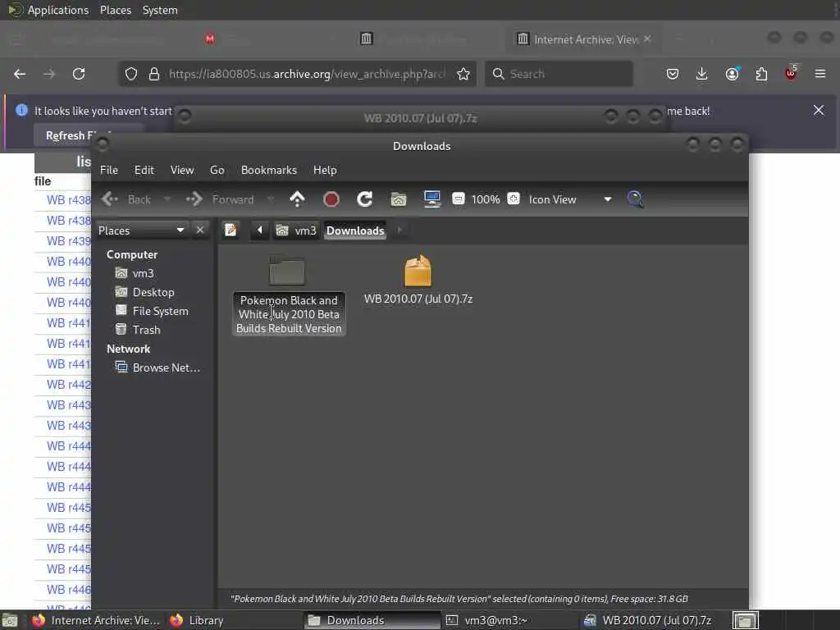The image size is (840, 630).
Task: Open the Computer toolbar icon
Action: pos(431,199)
